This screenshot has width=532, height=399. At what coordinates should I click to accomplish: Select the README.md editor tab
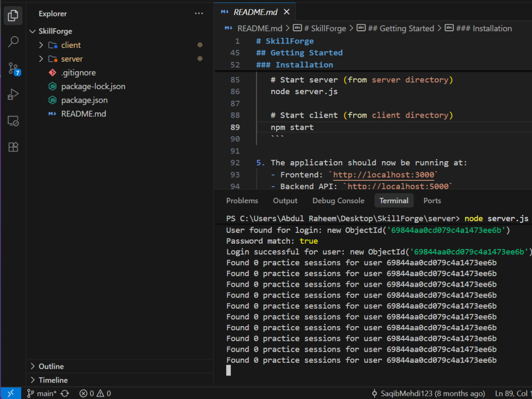(254, 12)
